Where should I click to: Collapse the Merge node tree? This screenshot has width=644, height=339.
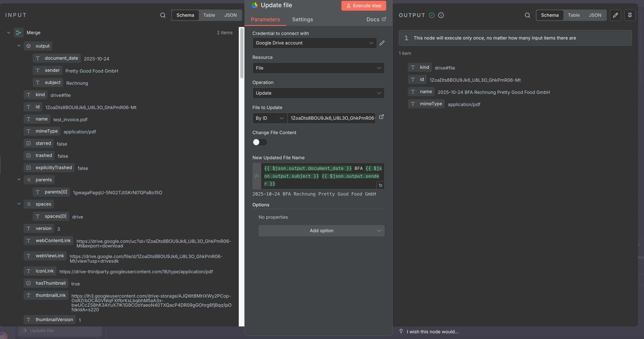tap(9, 33)
